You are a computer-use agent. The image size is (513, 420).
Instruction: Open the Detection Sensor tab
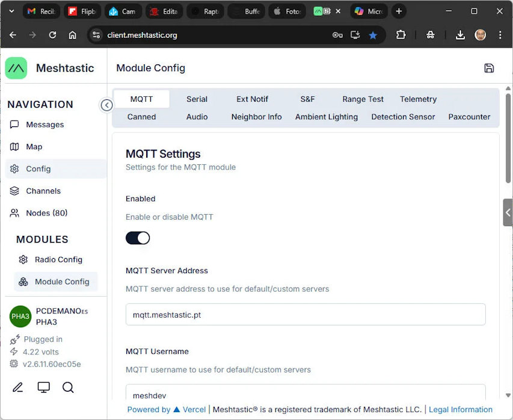[403, 117]
